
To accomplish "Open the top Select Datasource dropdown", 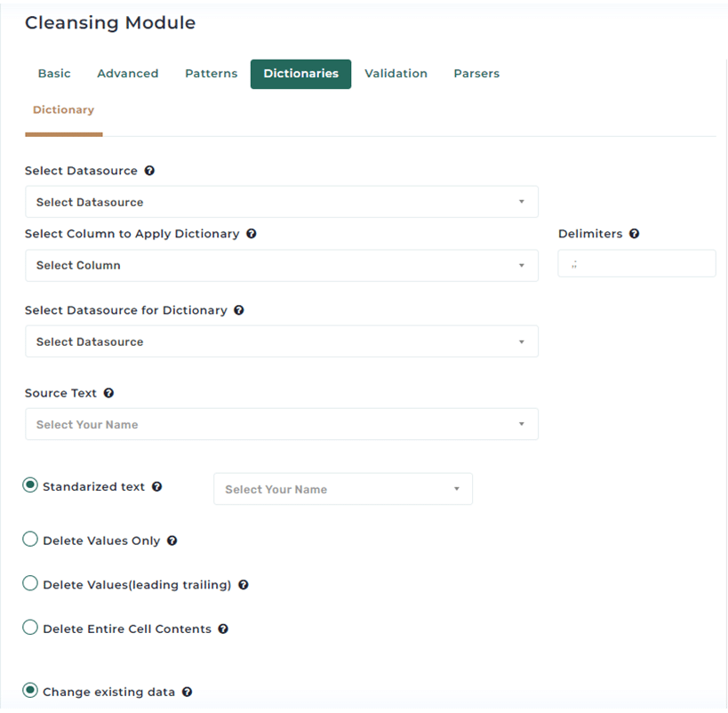I will tap(282, 202).
